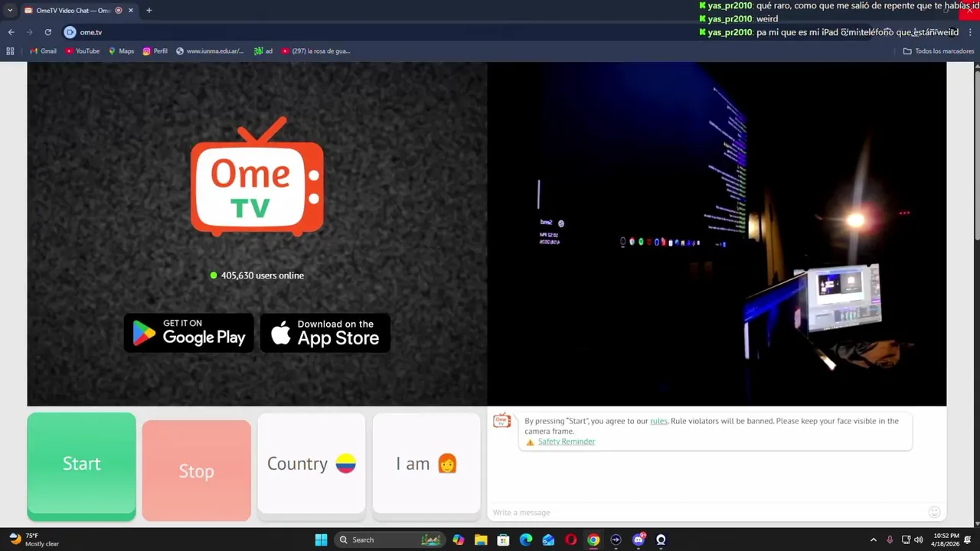Open the Mail app from the taskbar
The image size is (980, 551).
(x=548, y=540)
